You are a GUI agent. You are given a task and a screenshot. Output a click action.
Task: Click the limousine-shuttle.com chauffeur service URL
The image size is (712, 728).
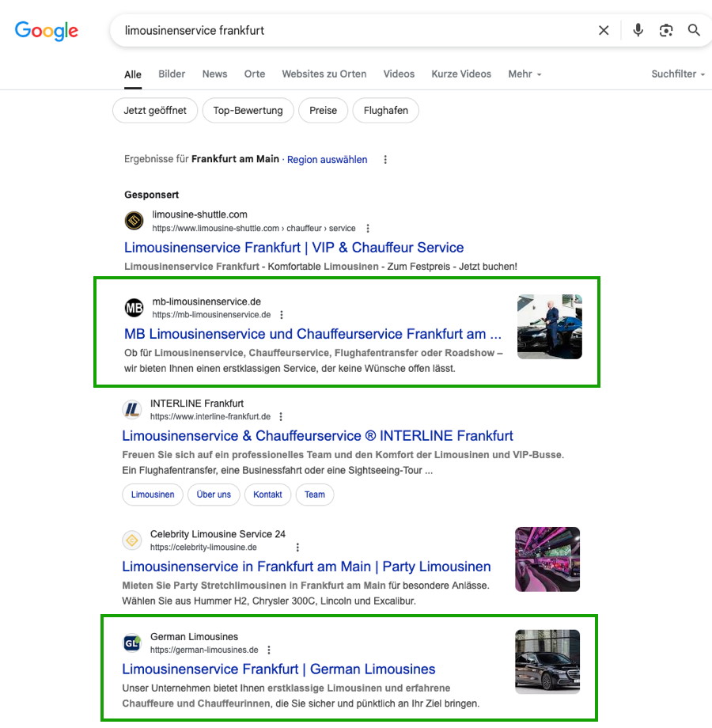(254, 229)
